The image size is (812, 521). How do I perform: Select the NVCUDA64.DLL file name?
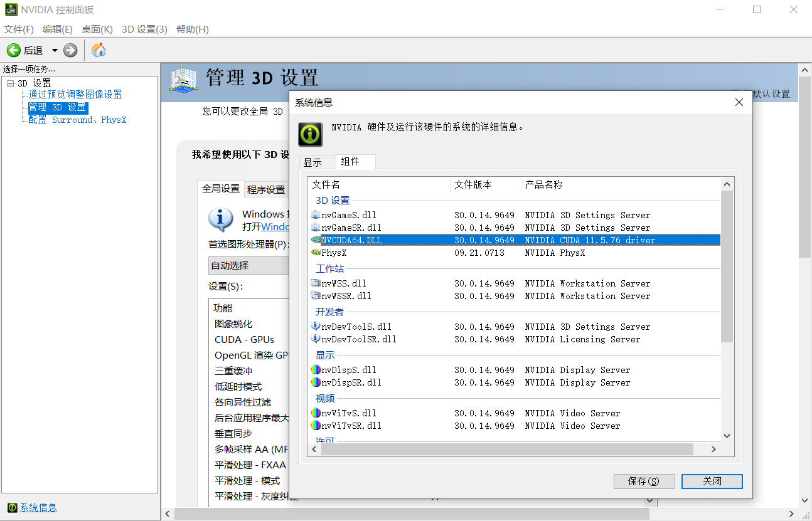pyautogui.click(x=351, y=240)
